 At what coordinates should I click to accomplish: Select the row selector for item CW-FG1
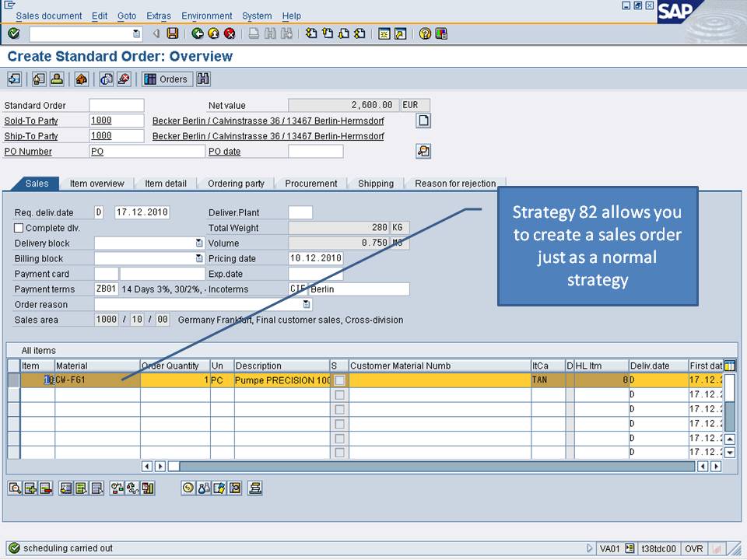tap(14, 380)
